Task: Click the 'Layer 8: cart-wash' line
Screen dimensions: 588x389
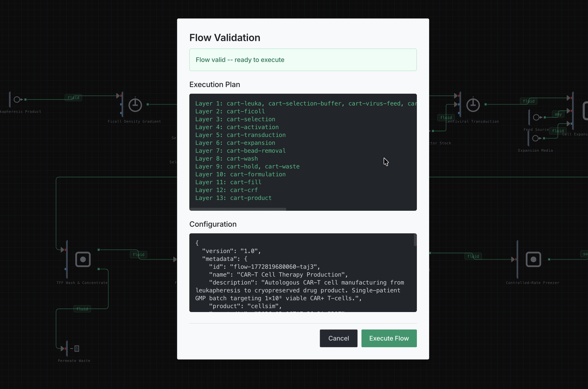Action: 226,159
